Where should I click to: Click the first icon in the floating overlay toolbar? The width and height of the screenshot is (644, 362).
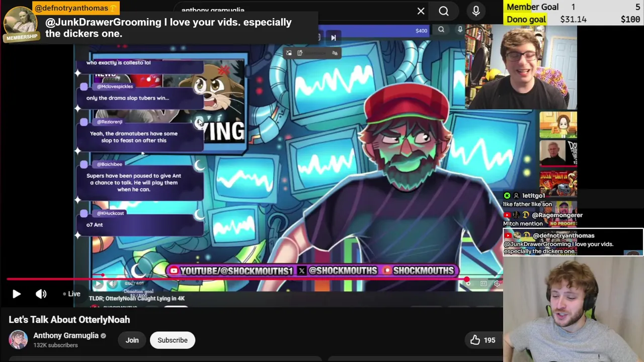point(289,53)
